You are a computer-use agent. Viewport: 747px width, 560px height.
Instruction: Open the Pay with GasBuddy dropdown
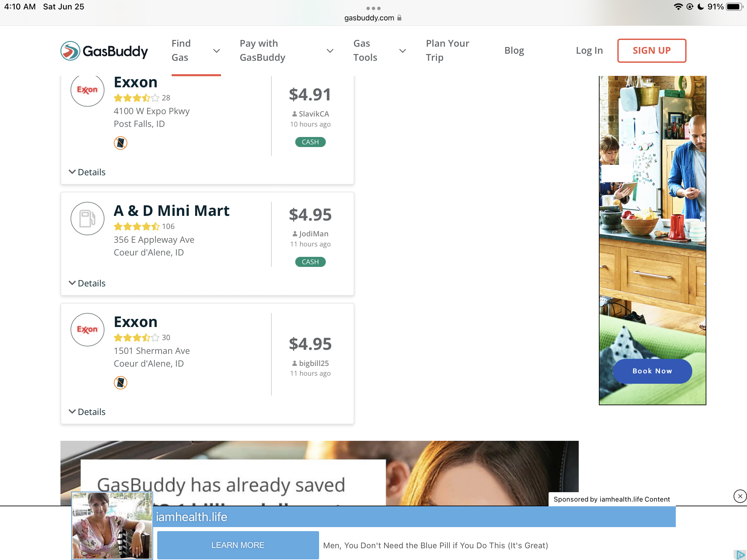pos(286,51)
